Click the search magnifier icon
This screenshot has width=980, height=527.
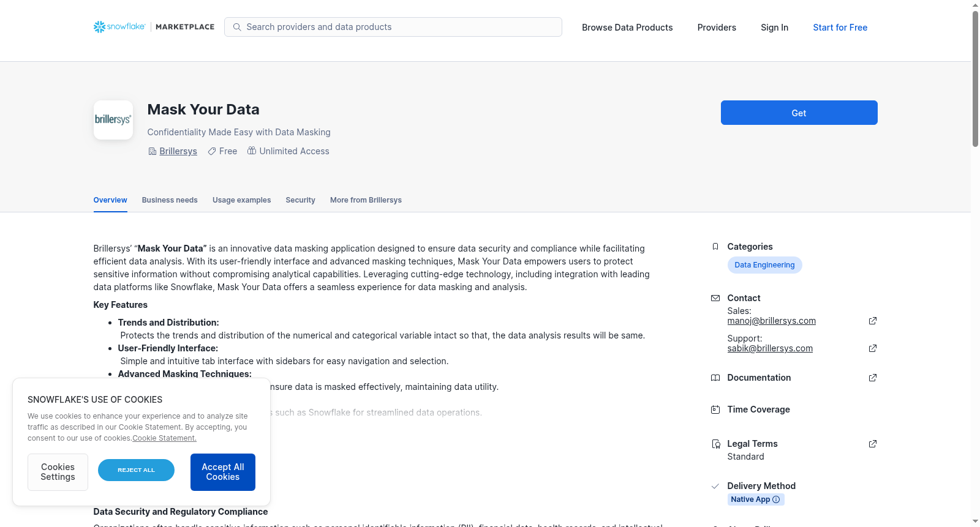pyautogui.click(x=237, y=27)
